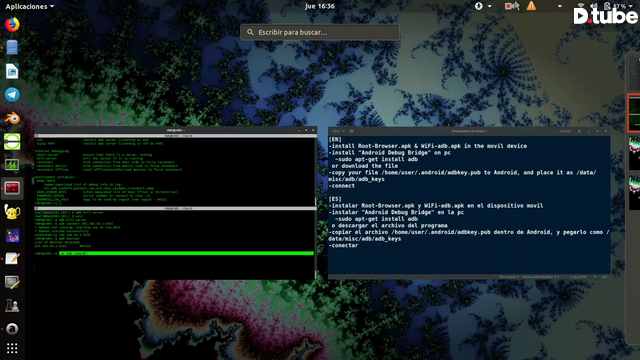Open the clock calendar 'jue 16:36'
The height and width of the screenshot is (360, 640).
point(320,6)
